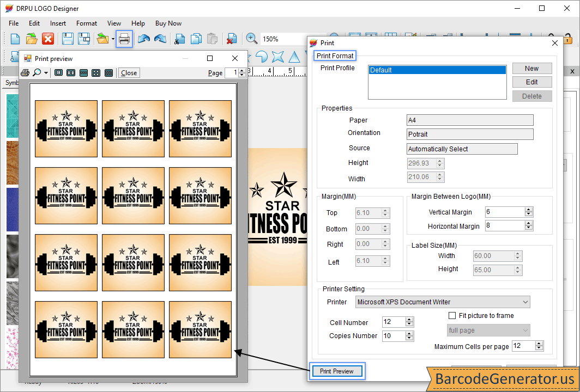Image resolution: width=580 pixels, height=392 pixels.
Task: Select the four-point star shape tool
Action: click(x=278, y=57)
